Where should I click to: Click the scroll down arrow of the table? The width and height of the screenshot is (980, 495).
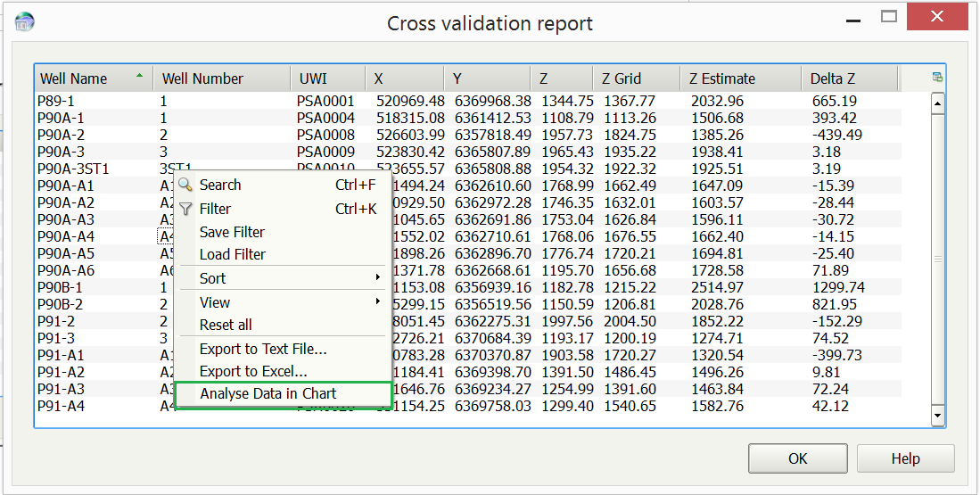[x=937, y=416]
